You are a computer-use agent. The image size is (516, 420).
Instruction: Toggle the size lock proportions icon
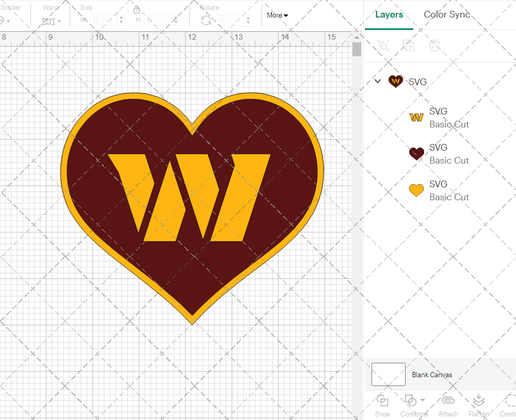137,9
